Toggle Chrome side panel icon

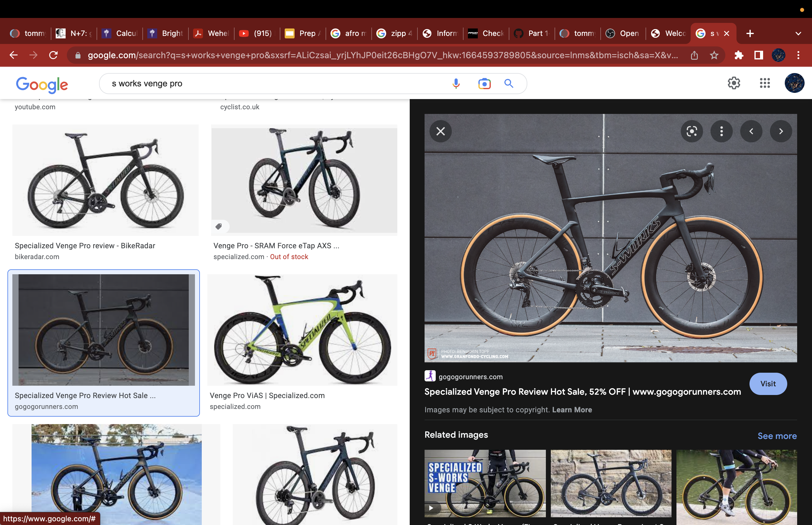pyautogui.click(x=758, y=55)
